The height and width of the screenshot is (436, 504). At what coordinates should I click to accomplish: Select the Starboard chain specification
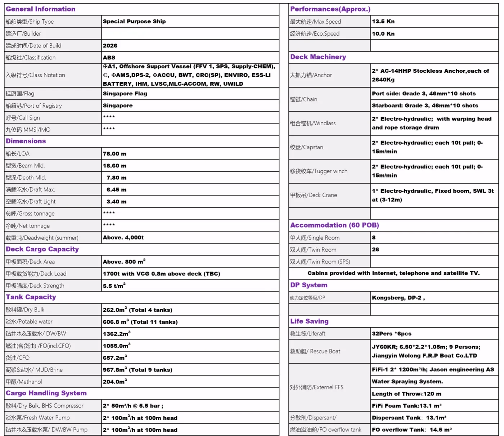(x=425, y=105)
